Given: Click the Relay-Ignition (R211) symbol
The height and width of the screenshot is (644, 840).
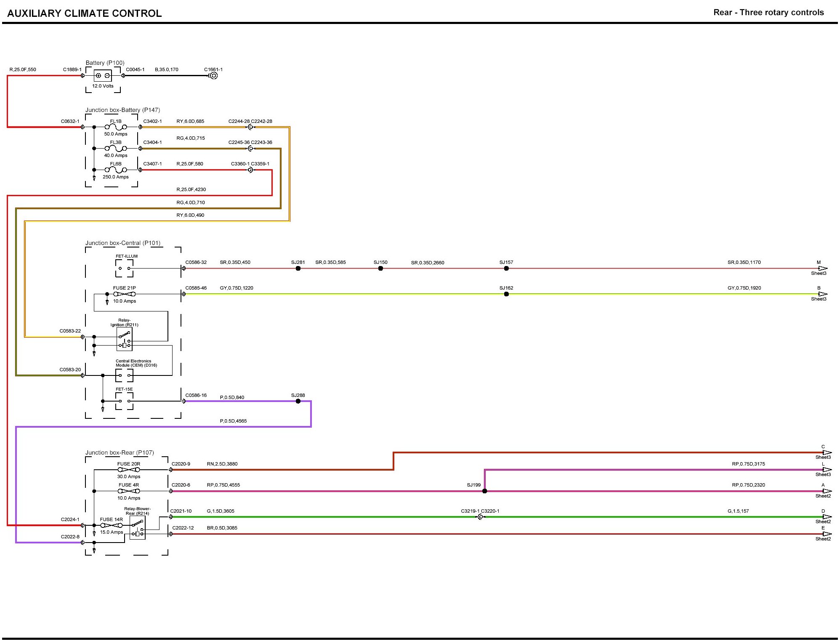Looking at the screenshot, I should tap(124, 339).
